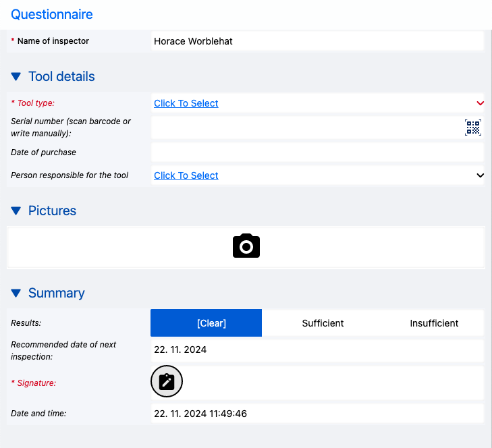Open the signature pad icon
This screenshot has width=492, height=448.
167,381
